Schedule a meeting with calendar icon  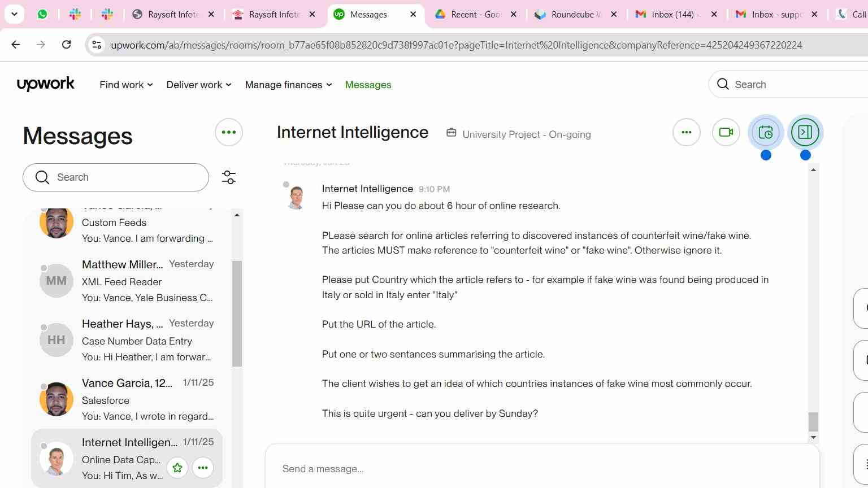tap(766, 132)
